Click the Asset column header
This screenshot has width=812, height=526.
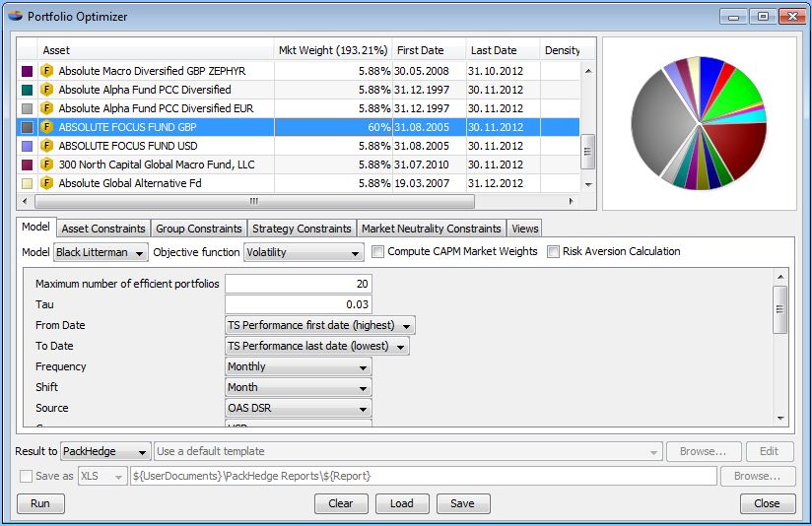(x=156, y=50)
